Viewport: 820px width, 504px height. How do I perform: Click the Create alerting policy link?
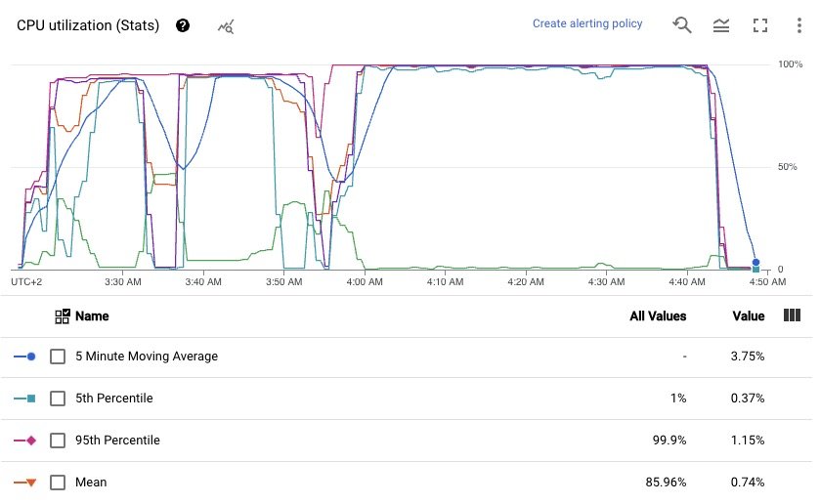[587, 23]
